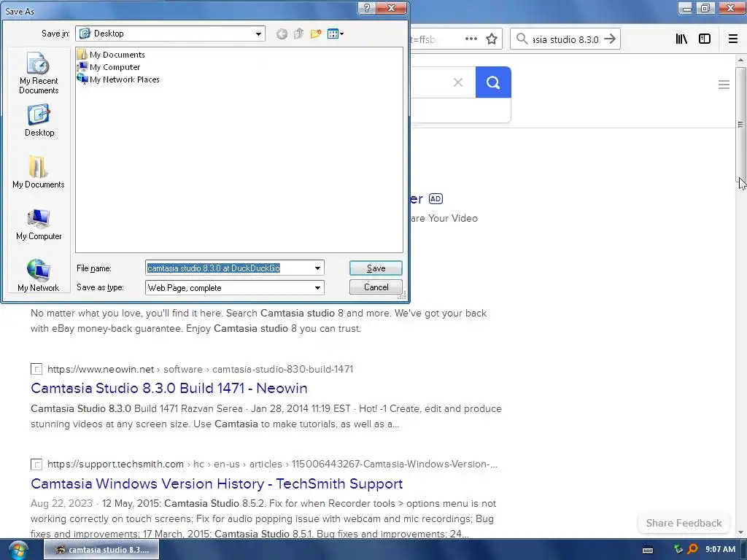Select My Network in the places bar

39,275
